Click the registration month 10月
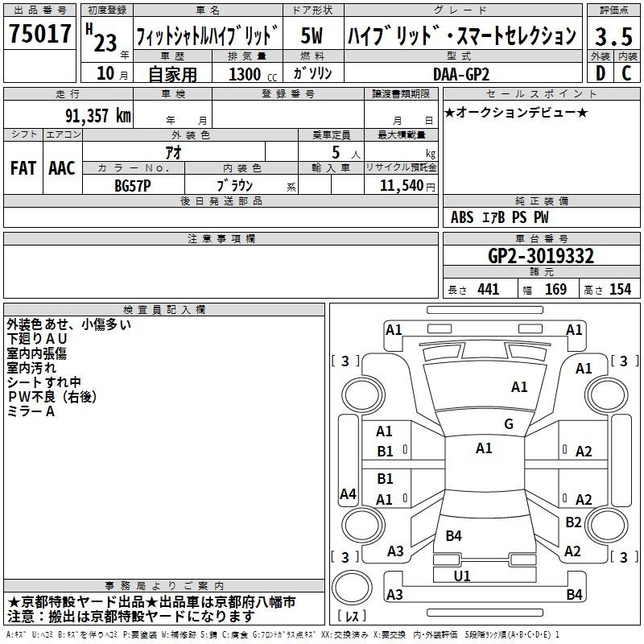The height and width of the screenshot is (644, 644). tap(112, 73)
